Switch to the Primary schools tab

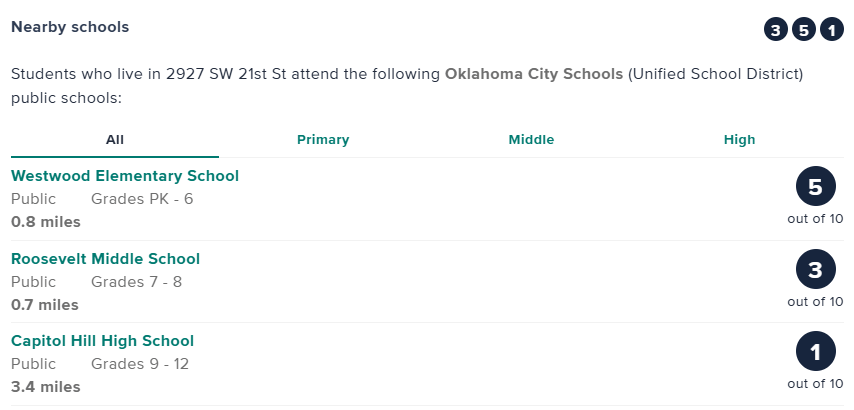(x=323, y=140)
